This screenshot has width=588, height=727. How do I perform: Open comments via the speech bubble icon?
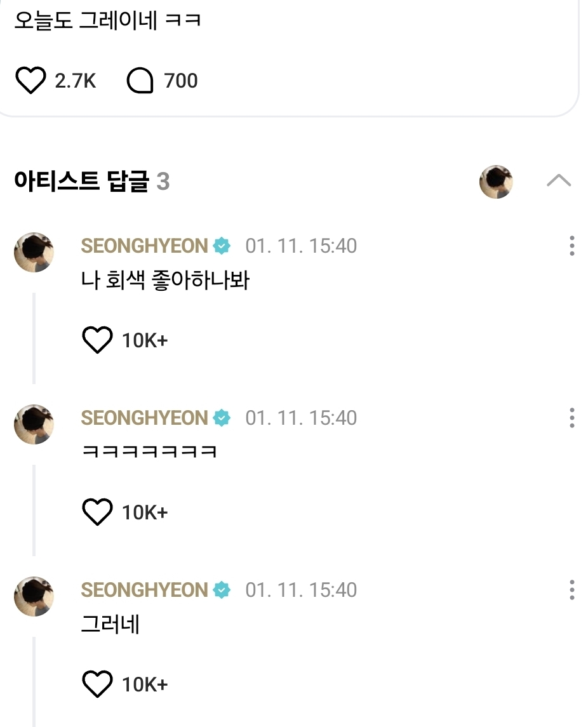[x=140, y=81]
